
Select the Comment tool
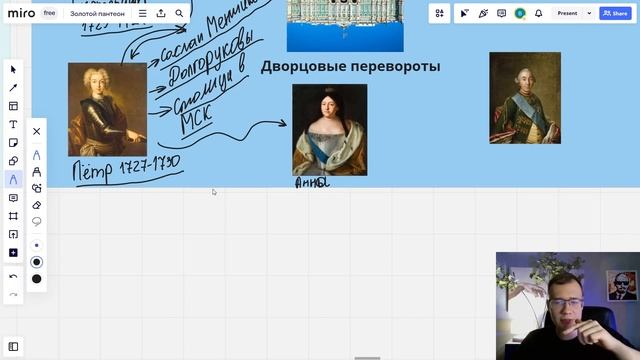pos(13,198)
